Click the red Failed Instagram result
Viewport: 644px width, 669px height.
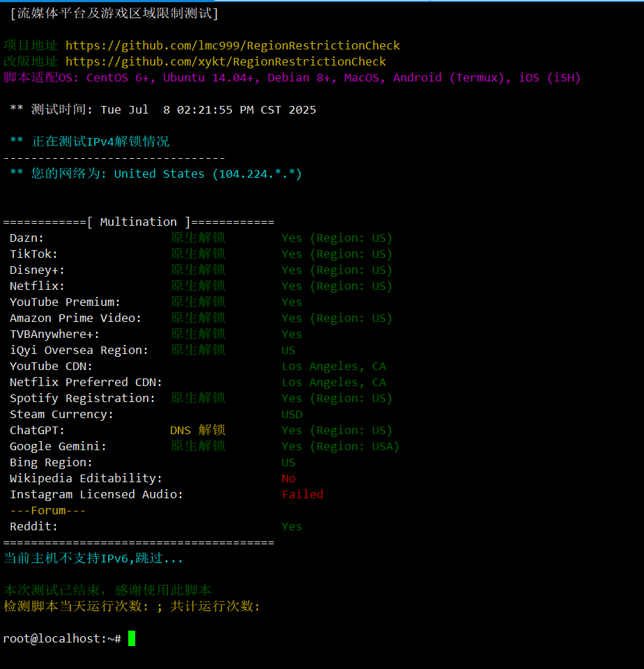302,495
